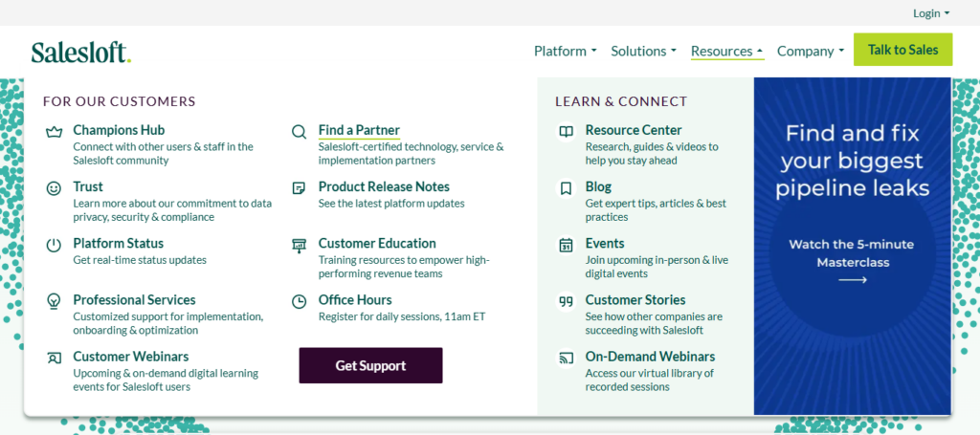Open the Find a Partner link
This screenshot has height=435, width=980.
pos(360,130)
